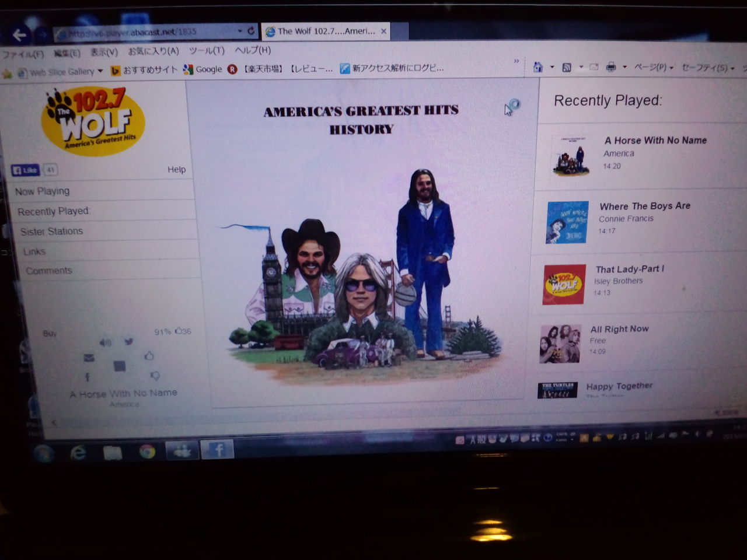Click the favorites star icon
This screenshot has width=747, height=560.
pos(7,73)
